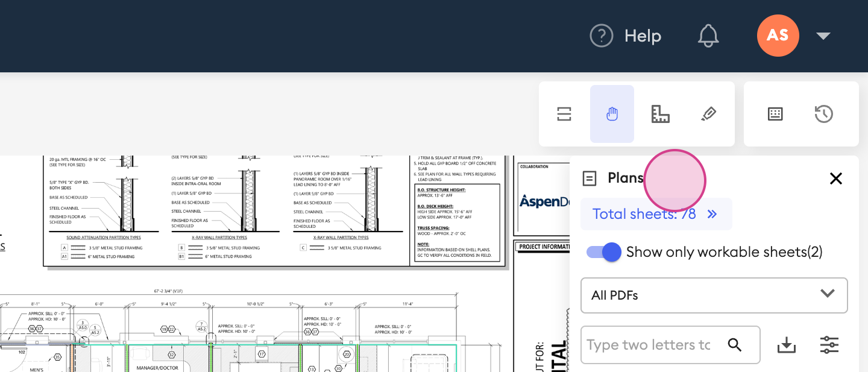
Task: Open the history clock icon
Action: pyautogui.click(x=823, y=114)
